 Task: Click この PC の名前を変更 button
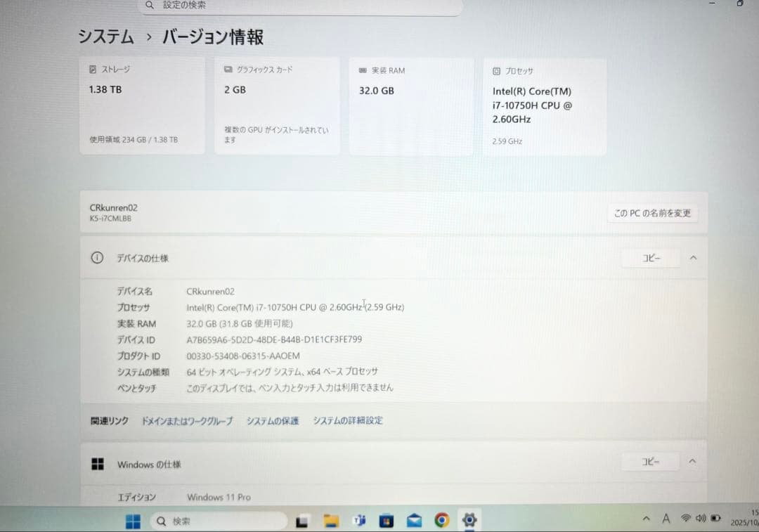coord(652,214)
